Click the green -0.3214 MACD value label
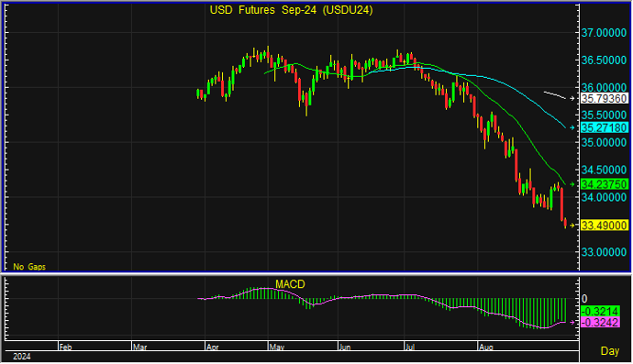Viewport: 633px width, 364px height. 600,312
